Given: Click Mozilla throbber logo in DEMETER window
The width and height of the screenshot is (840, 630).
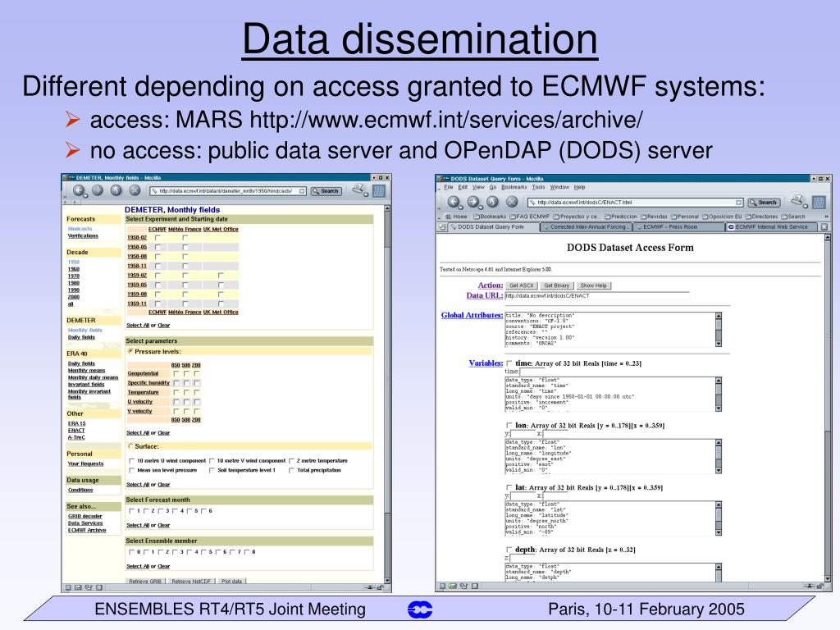Looking at the screenshot, I should (379, 190).
